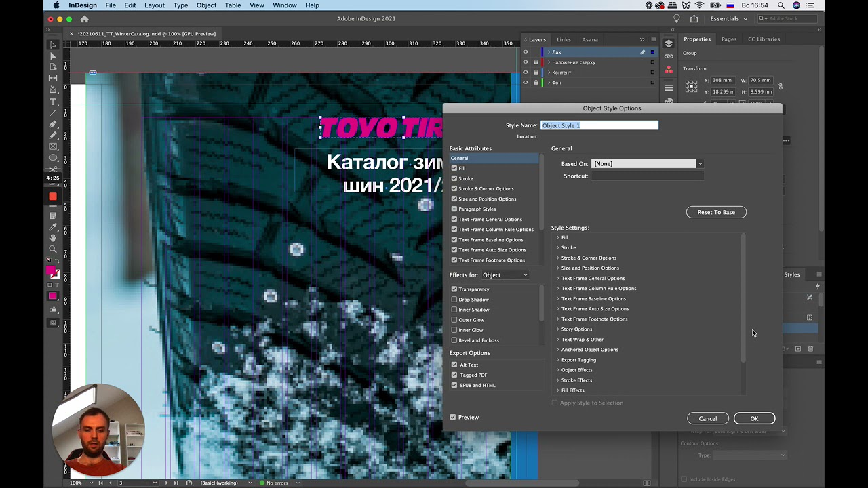Click the Reset To Base button
The image size is (868, 488).
(716, 212)
